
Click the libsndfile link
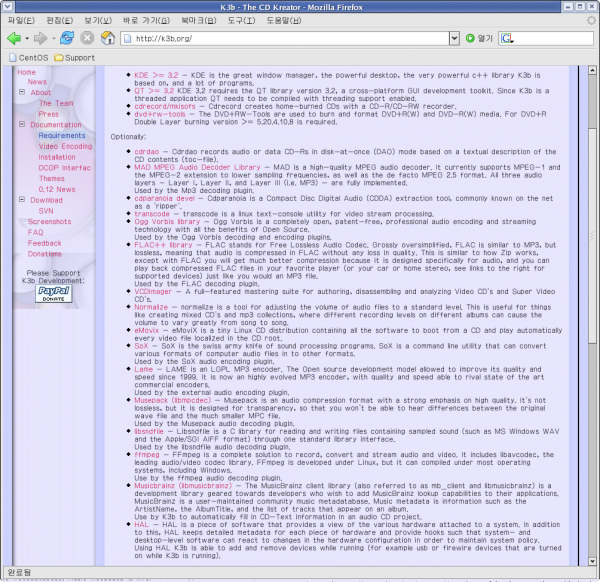(149, 431)
